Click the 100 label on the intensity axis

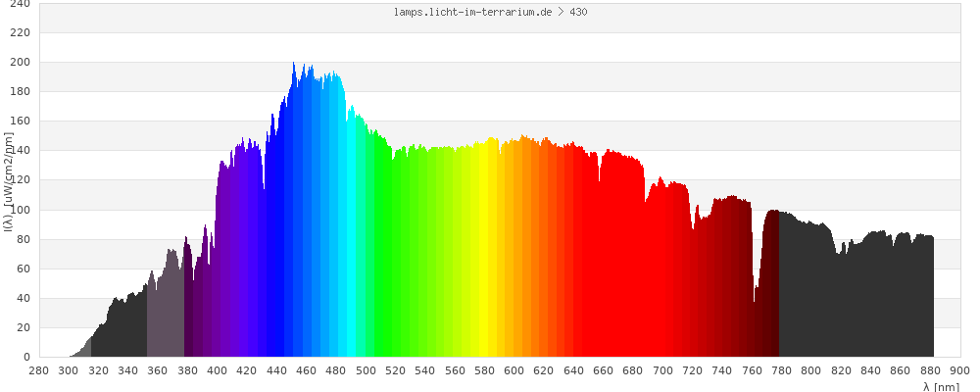(x=21, y=210)
